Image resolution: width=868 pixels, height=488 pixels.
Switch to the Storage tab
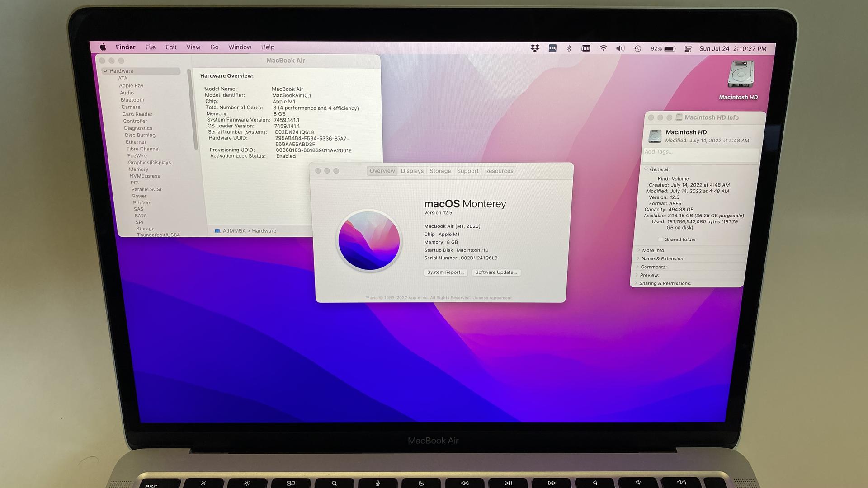(440, 171)
